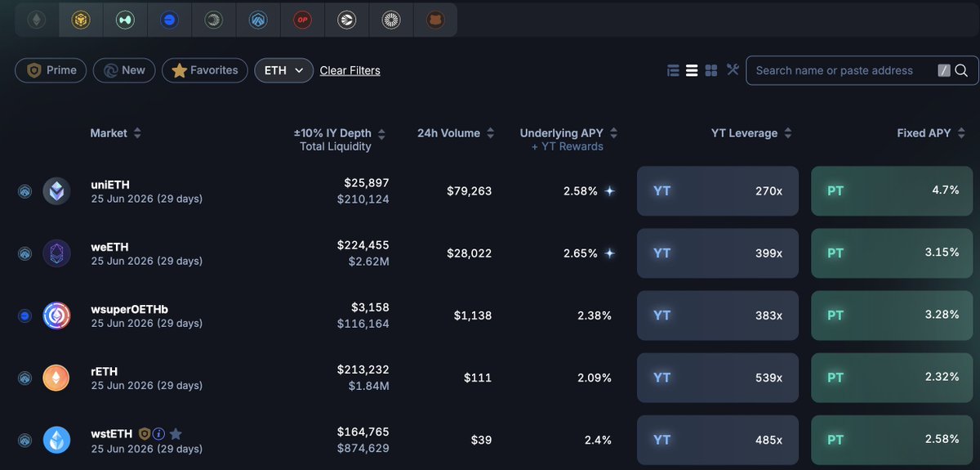980x470 pixels.
Task: Click the wsuperOETHb token logo
Action: click(56, 316)
